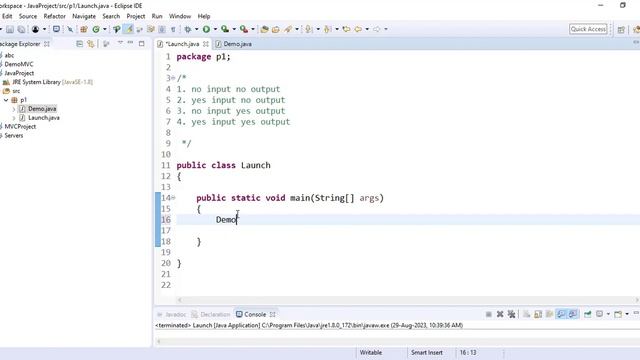Image resolution: width=640 pixels, height=360 pixels.
Task: Click the New Java Class green icon
Action: coord(96,29)
